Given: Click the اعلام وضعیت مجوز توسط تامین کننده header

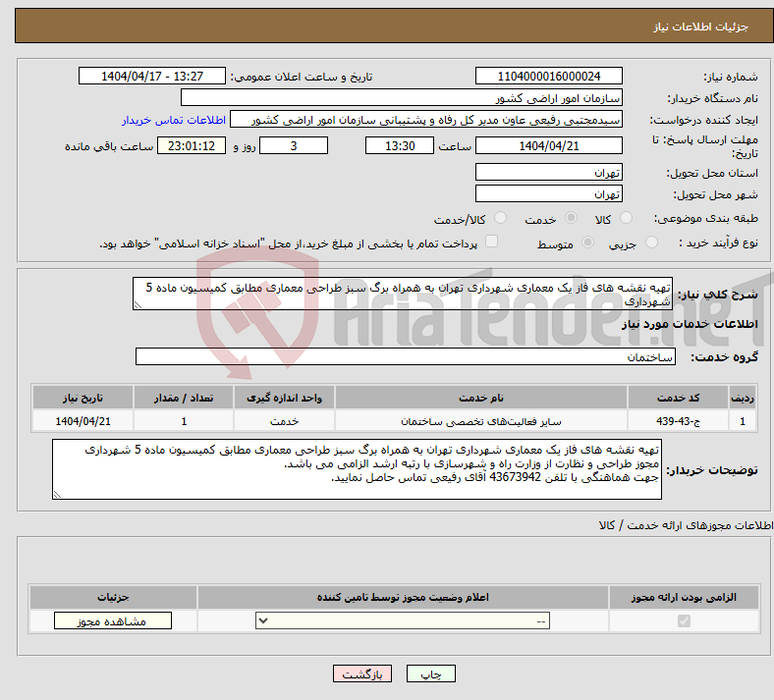Looking at the screenshot, I should point(403,597).
